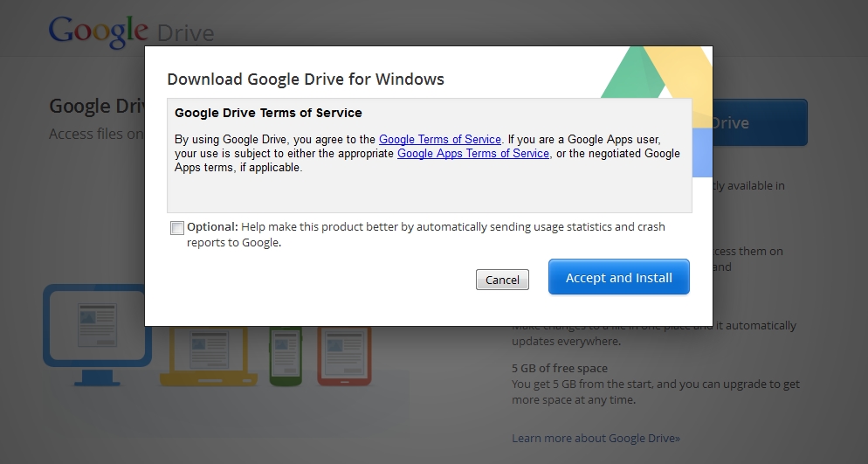
Task: Click the yellow laptop illustration
Action: (209, 356)
